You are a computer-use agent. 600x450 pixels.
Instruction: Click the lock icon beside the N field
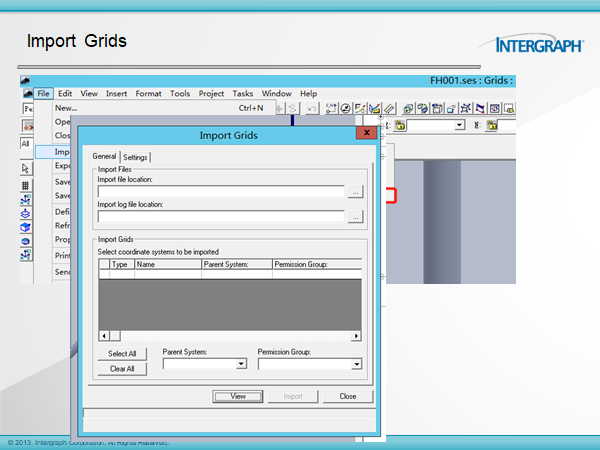[492, 125]
